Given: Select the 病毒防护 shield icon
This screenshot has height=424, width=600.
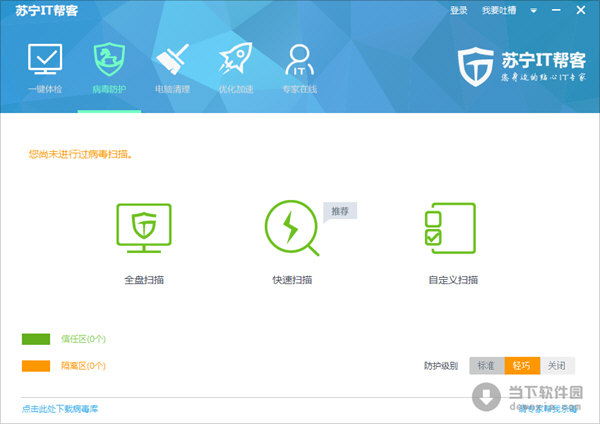Looking at the screenshot, I should [109, 59].
